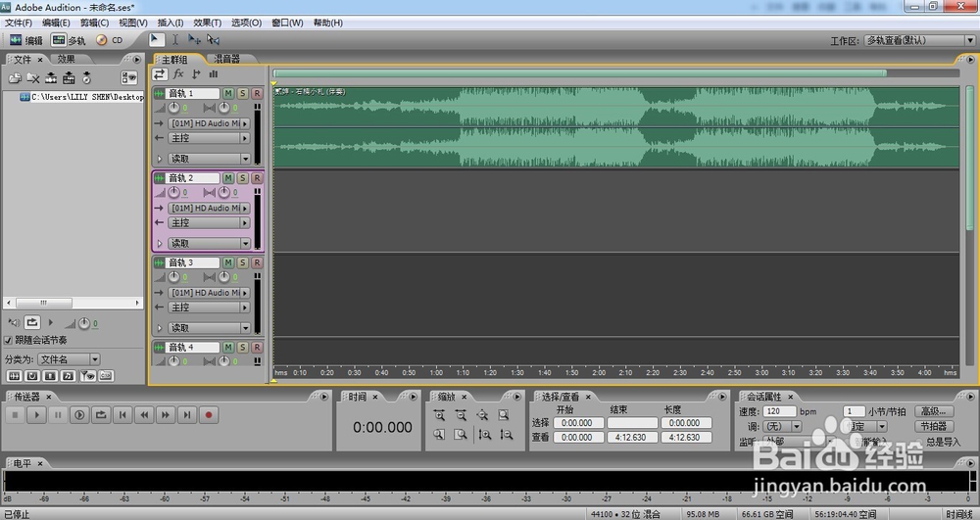
Task: Select the time selection I-beam tool
Action: pyautogui.click(x=175, y=40)
